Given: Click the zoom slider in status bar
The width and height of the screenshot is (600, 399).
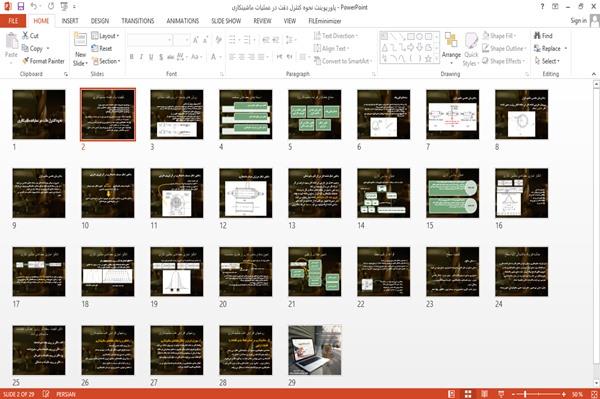Looking at the screenshot, I should 538,394.
